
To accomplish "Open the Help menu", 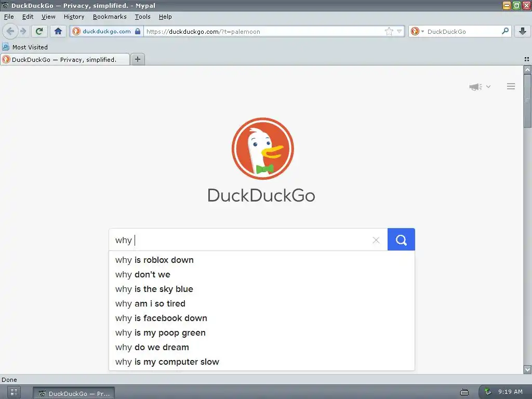I will click(165, 17).
